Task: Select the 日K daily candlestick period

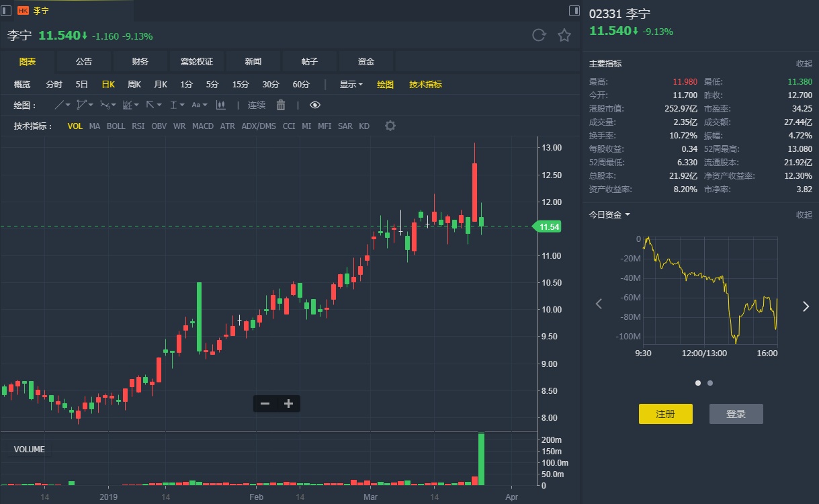Action: pos(108,85)
